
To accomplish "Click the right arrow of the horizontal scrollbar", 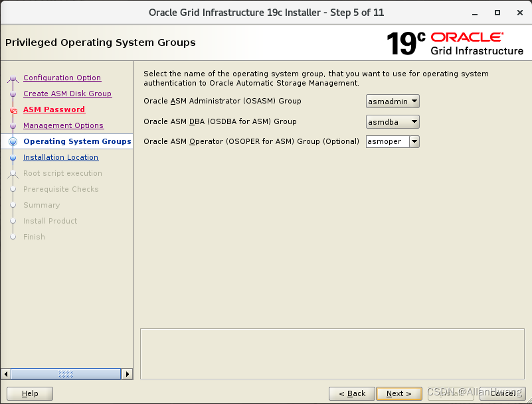I will (128, 373).
